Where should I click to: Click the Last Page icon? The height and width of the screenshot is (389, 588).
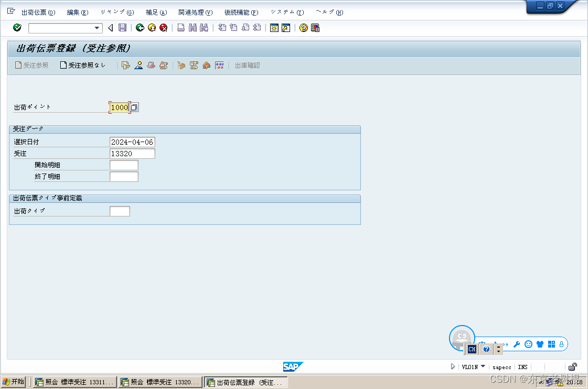257,28
